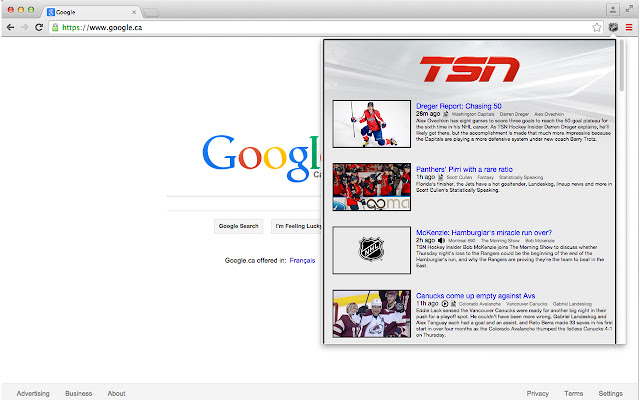Open the Terms footer link
The height and width of the screenshot is (400, 640).
(573, 393)
